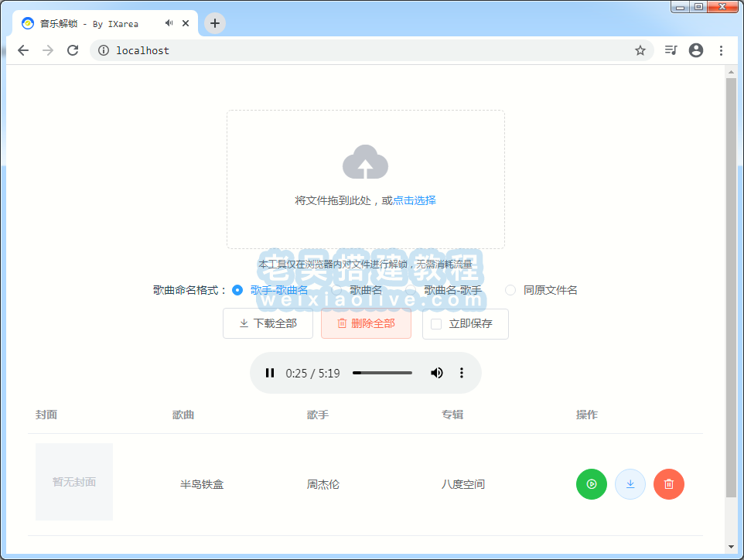Click the 暂无封面 cover placeholder
Screen dimensions: 744x560
pos(74,482)
